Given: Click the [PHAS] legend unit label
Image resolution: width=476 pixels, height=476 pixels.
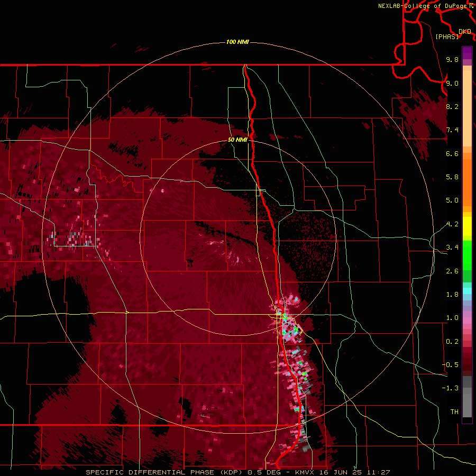Looking at the screenshot, I should click(x=447, y=36).
